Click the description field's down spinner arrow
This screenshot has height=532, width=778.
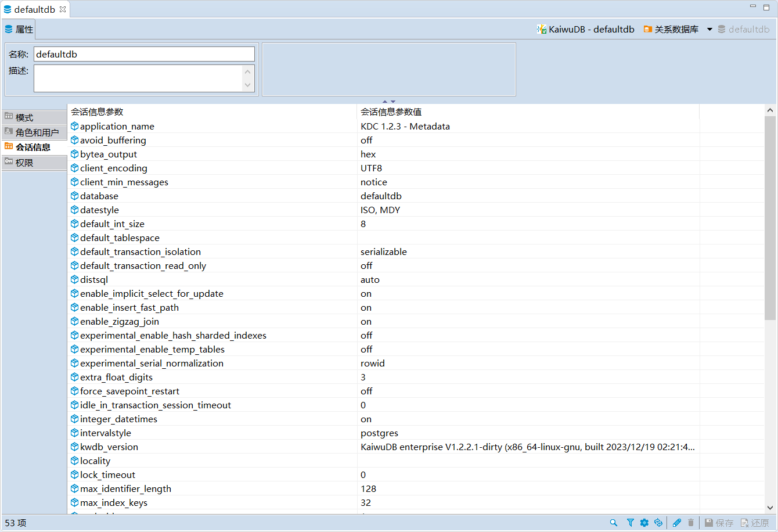(x=248, y=85)
